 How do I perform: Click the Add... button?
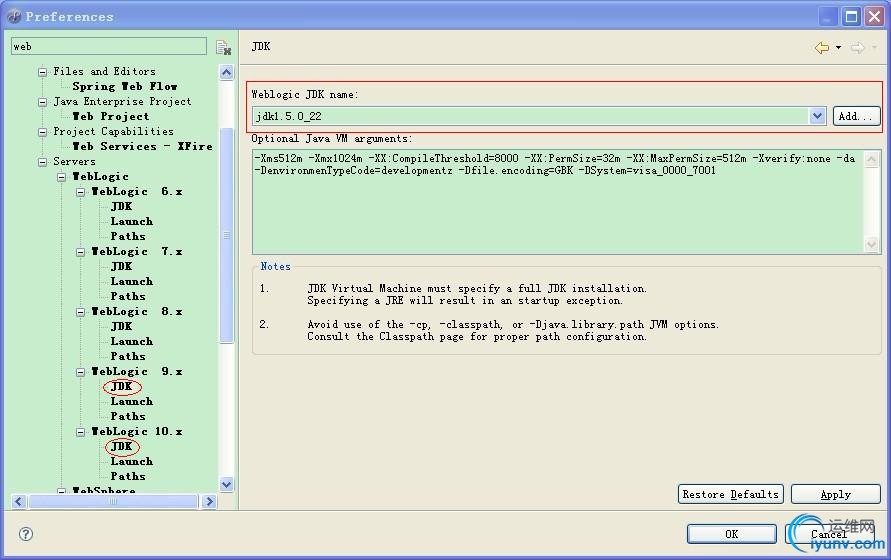coord(856,116)
